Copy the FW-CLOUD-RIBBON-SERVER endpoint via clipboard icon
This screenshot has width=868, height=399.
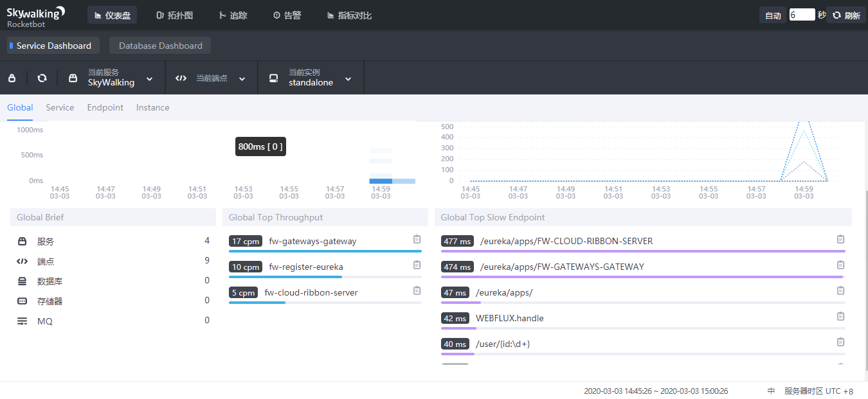pyautogui.click(x=840, y=240)
